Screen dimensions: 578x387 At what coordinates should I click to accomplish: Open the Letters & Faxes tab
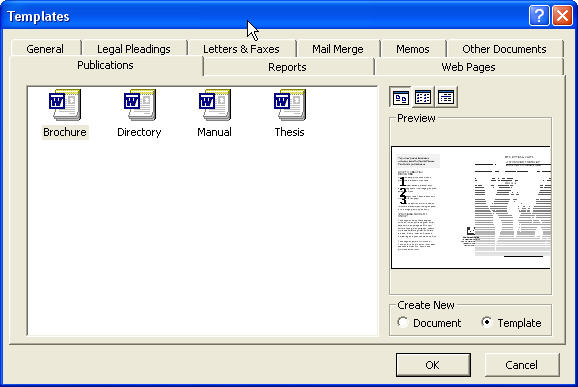pos(241,49)
